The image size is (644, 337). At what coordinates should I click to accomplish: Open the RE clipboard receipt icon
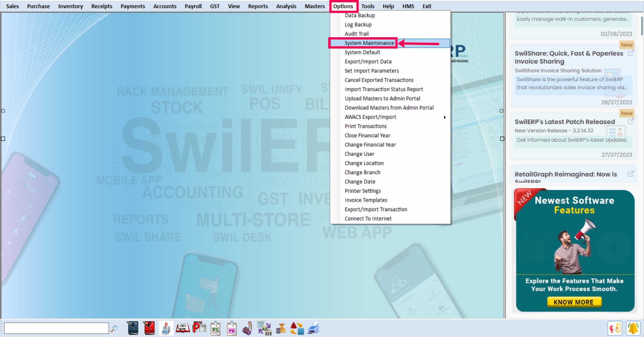tap(215, 328)
